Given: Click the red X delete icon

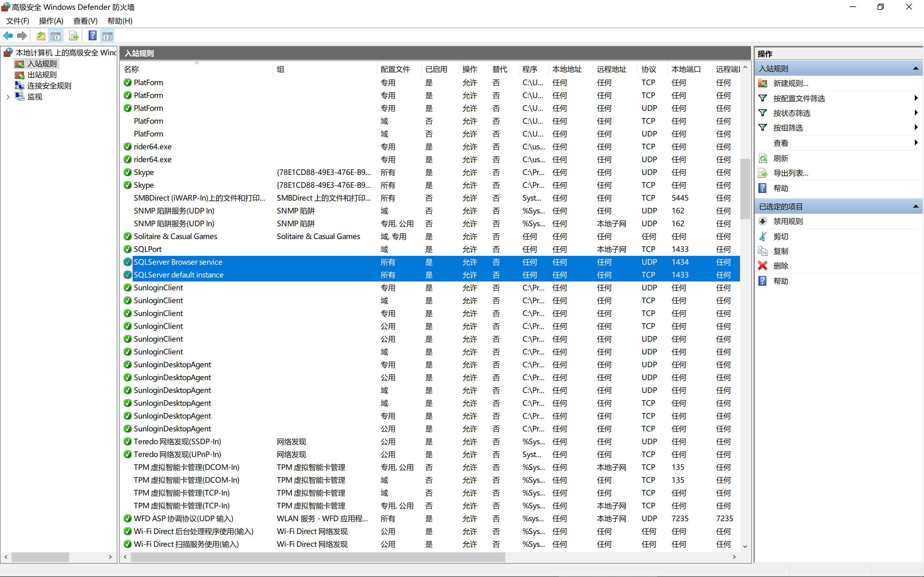Looking at the screenshot, I should (x=762, y=266).
